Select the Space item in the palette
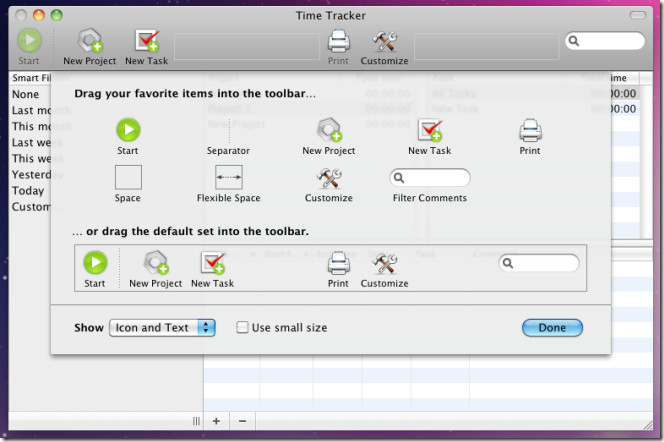This screenshot has height=442, width=664. point(128,184)
